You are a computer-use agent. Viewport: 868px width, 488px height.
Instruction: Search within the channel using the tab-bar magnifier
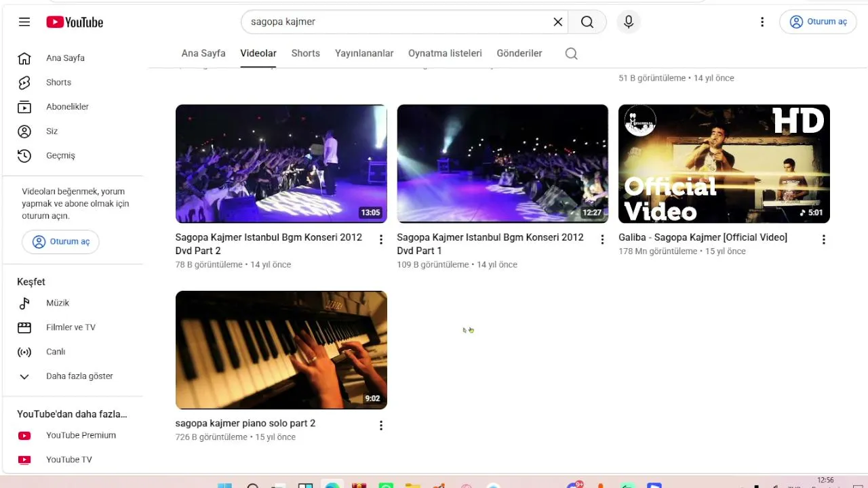572,54
